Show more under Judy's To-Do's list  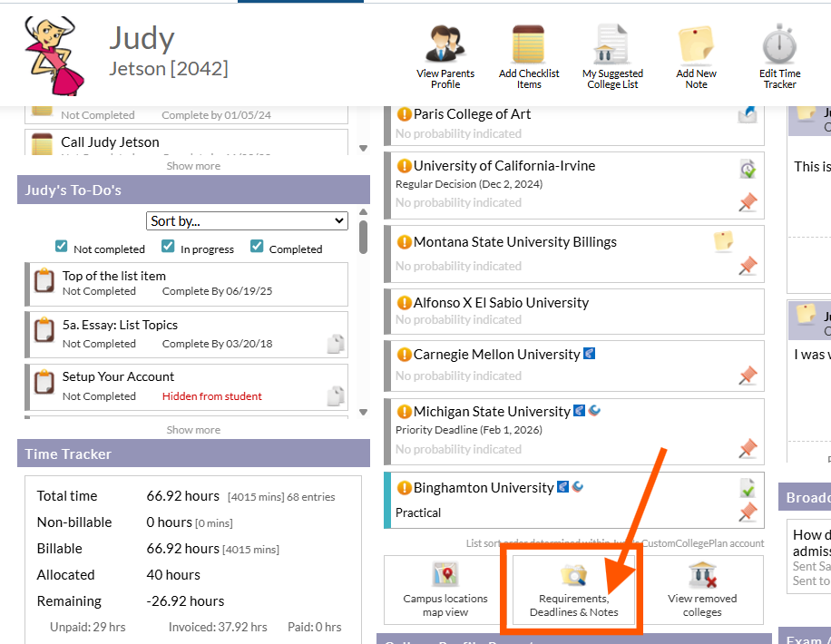[193, 430]
